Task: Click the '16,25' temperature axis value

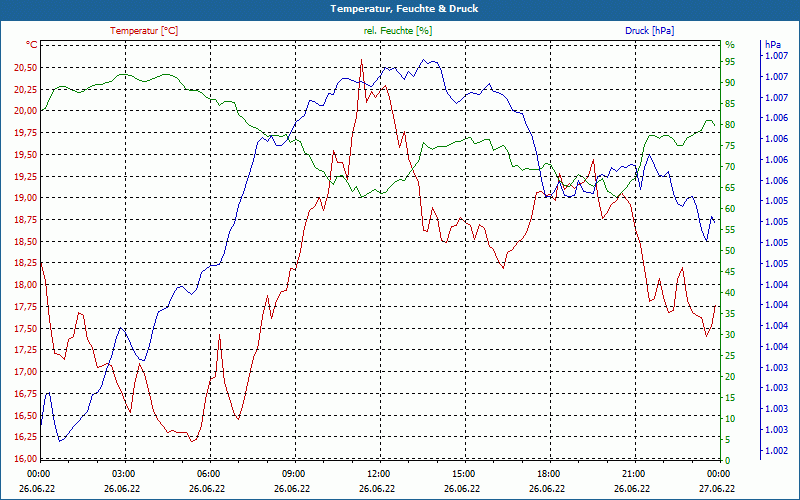Action: (x=25, y=437)
